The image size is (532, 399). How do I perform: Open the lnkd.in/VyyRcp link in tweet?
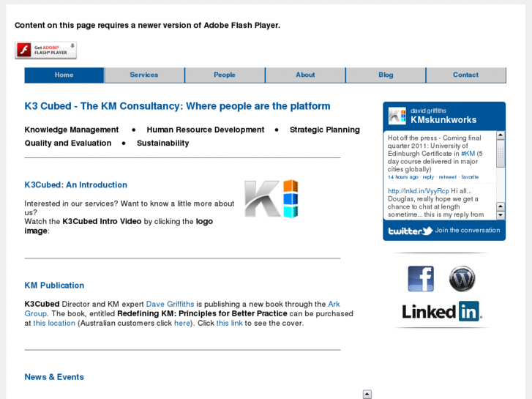pos(419,191)
